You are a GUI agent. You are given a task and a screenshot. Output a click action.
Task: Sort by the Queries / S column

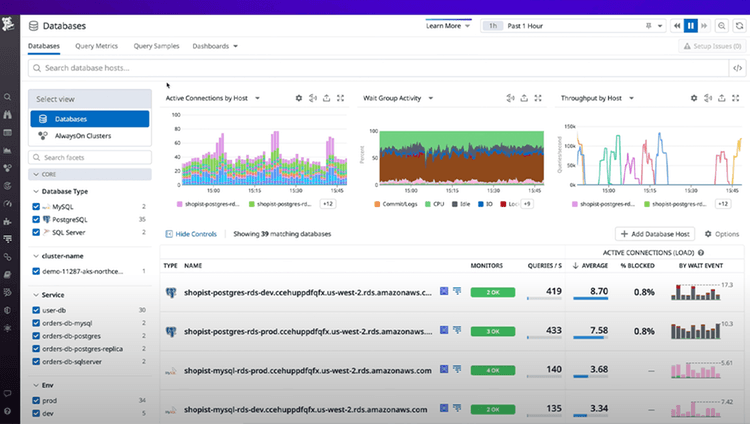544,266
